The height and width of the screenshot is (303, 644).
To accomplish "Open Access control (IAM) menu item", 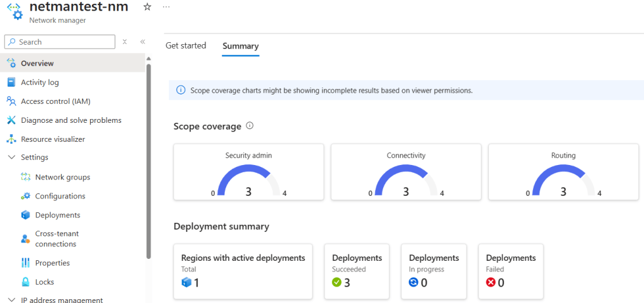I will point(72,101).
